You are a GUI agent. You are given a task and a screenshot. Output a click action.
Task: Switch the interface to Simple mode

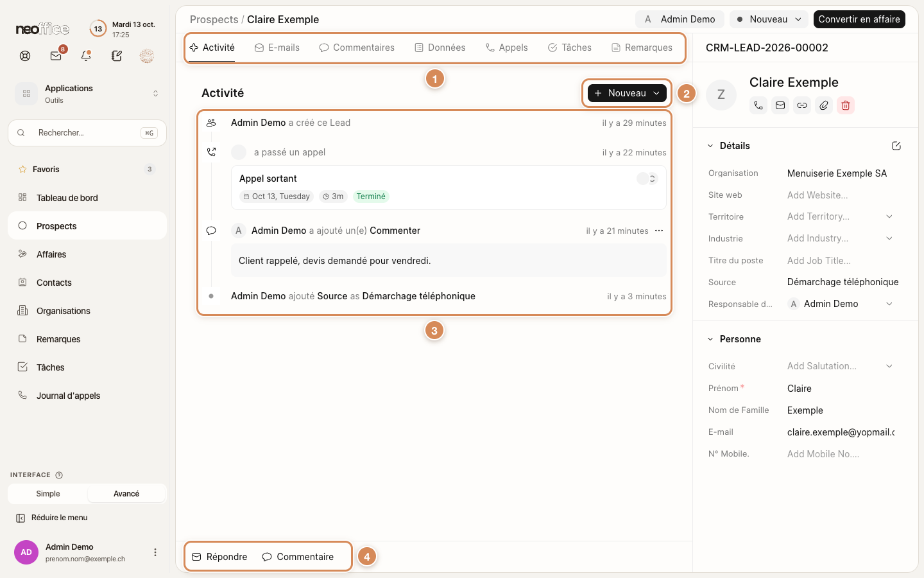point(48,494)
